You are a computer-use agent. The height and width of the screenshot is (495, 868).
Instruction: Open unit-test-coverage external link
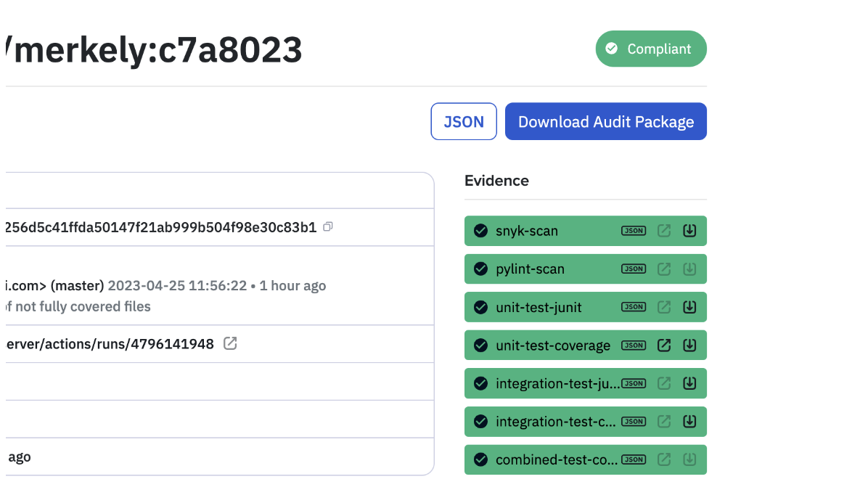(x=664, y=345)
